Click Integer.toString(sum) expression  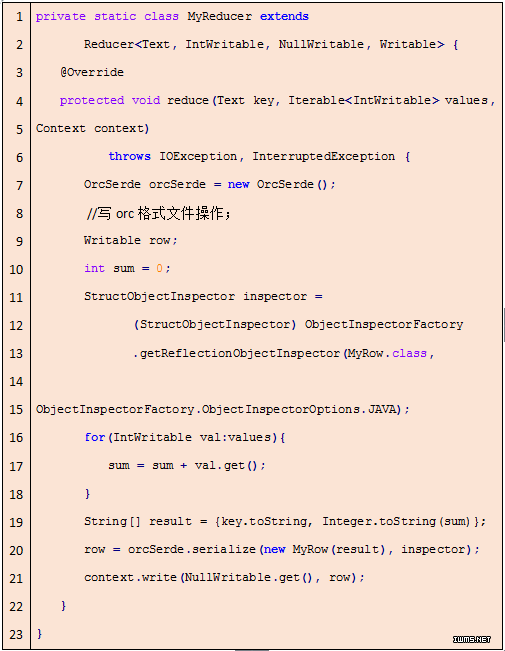pos(396,521)
